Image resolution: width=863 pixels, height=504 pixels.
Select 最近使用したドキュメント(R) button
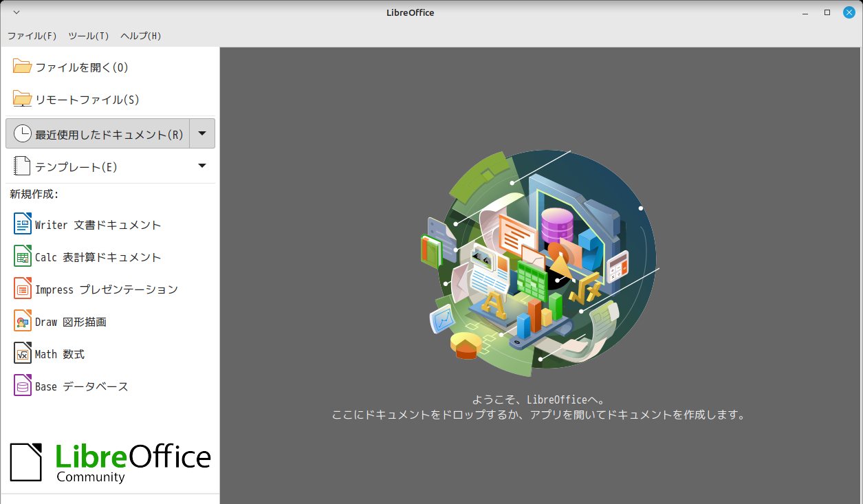tap(98, 133)
